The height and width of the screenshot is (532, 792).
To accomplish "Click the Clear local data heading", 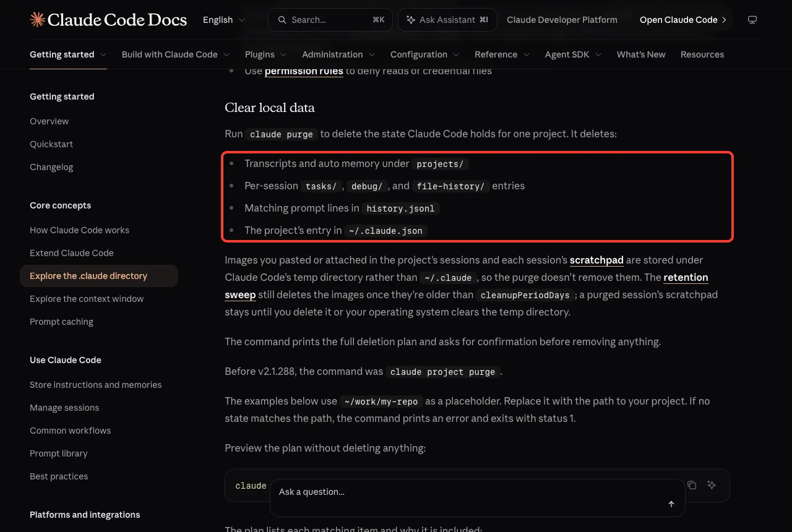I will 270,108.
